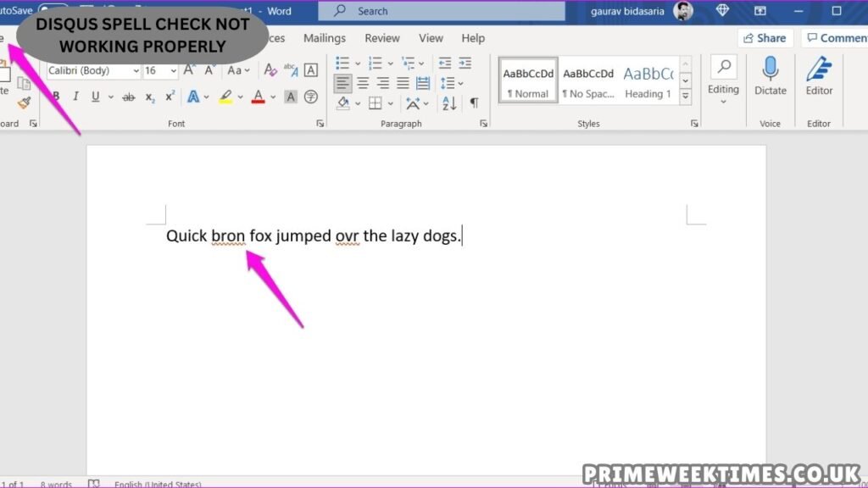Select the Format Painter brush
This screenshot has height=488, width=868.
click(24, 103)
